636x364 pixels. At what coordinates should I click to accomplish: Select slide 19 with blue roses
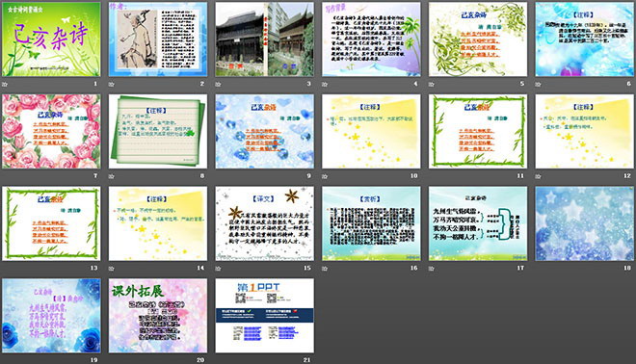[x=51, y=315]
